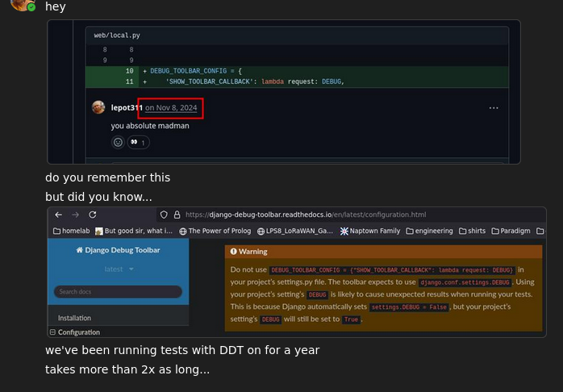Open the GitHub diff screenshot attachment
The height and width of the screenshot is (392, 563).
[x=284, y=92]
